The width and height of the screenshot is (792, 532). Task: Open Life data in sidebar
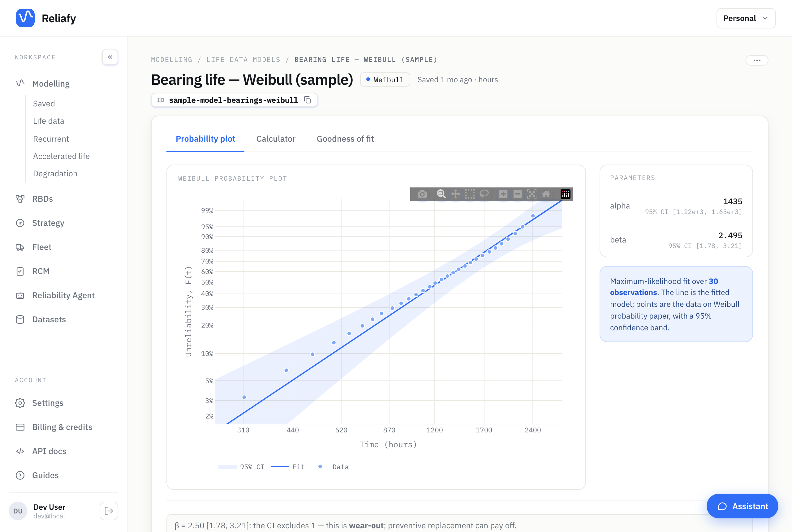[49, 121]
